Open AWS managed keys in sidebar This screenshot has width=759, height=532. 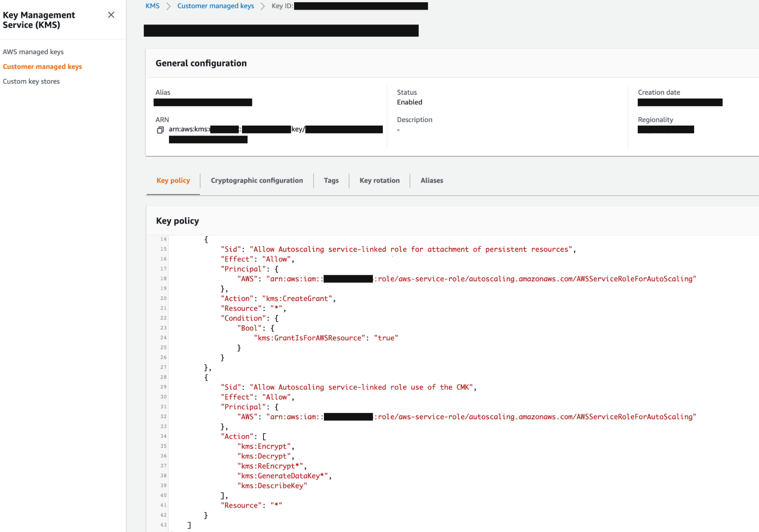coord(33,52)
